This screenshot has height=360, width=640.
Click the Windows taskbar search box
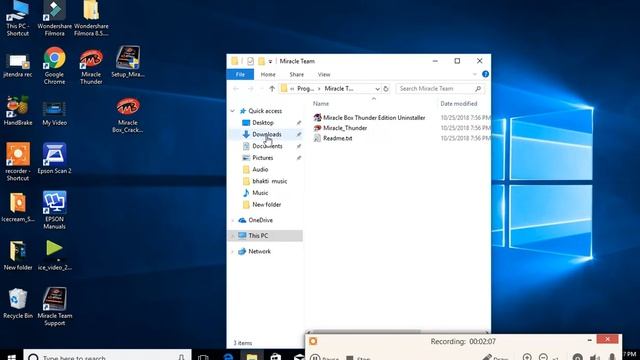pyautogui.click(x=108, y=356)
